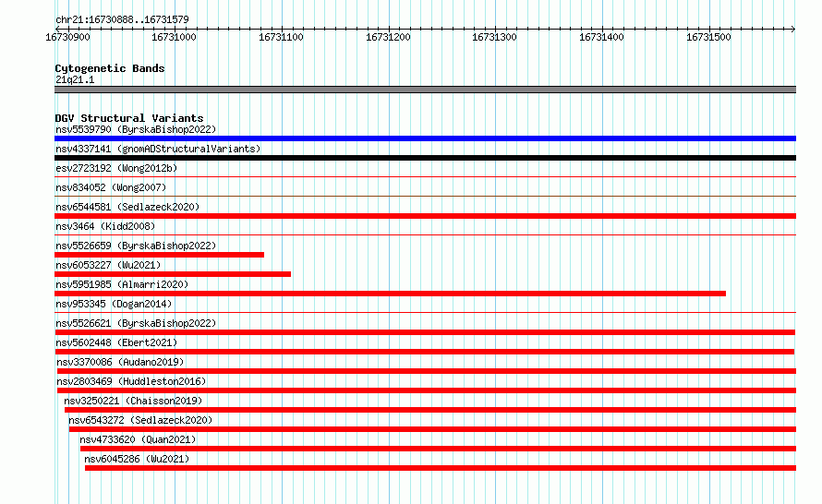Open the esv2723192 (Wong2012b) variant label
The width and height of the screenshot is (822, 504).
coord(116,168)
